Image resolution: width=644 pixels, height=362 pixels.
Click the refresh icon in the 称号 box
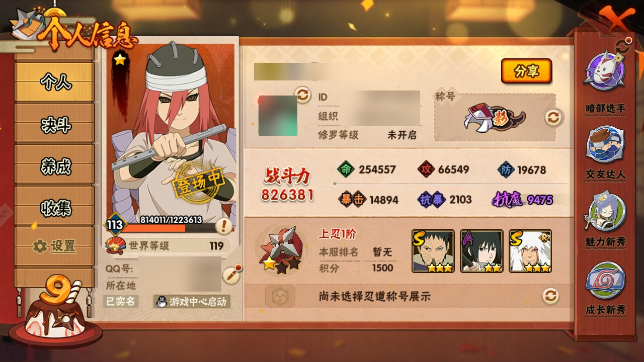[552, 118]
